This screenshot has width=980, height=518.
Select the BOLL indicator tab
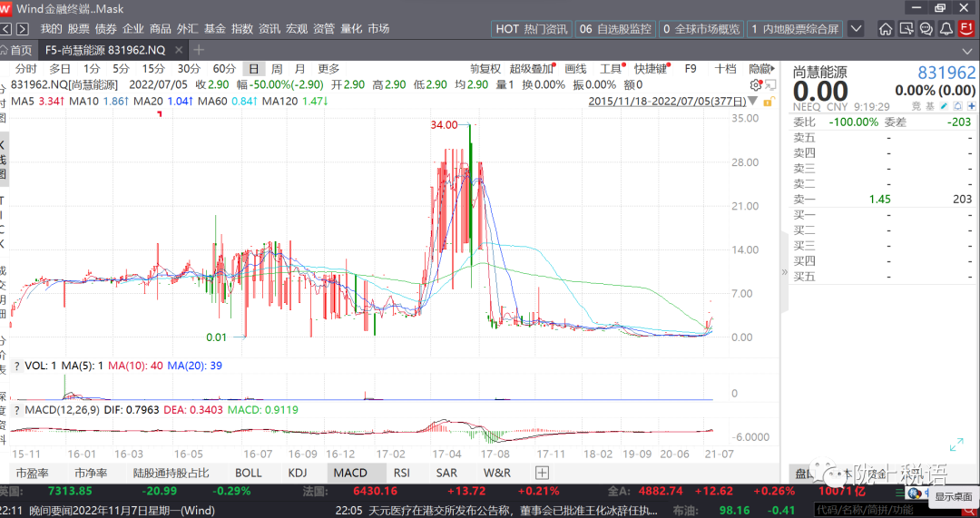(248, 473)
